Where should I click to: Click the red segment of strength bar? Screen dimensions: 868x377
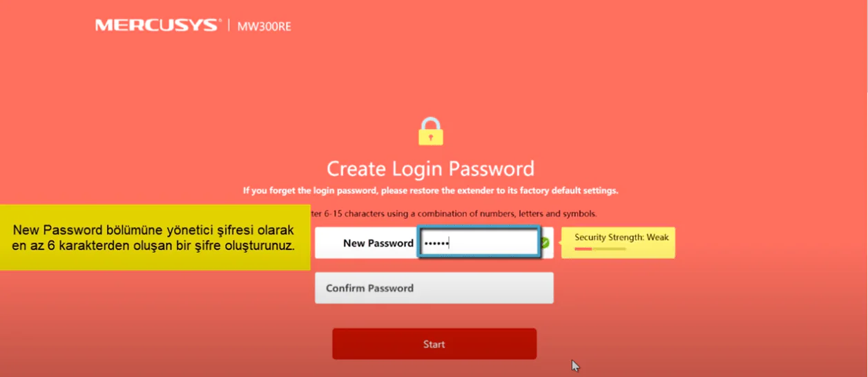(x=583, y=249)
